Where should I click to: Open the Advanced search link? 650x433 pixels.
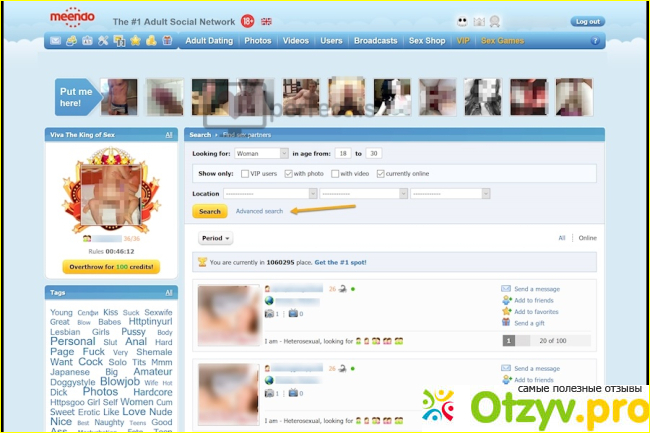click(259, 211)
